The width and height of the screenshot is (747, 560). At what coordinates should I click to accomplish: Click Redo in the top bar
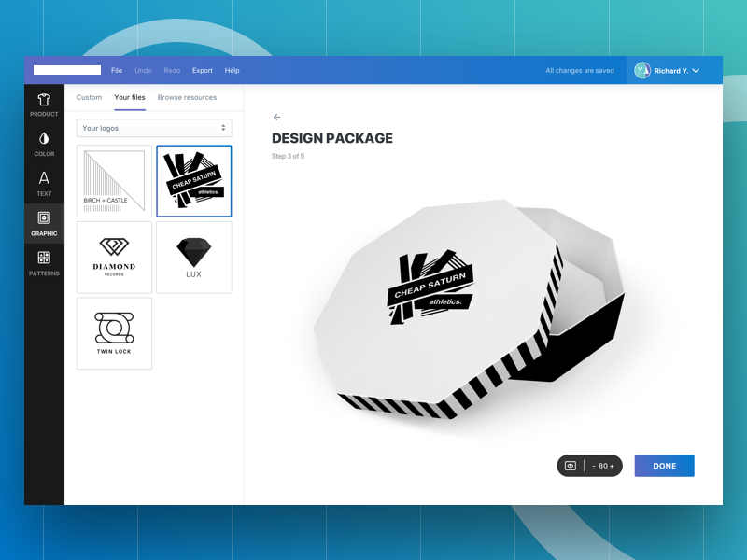pos(172,71)
